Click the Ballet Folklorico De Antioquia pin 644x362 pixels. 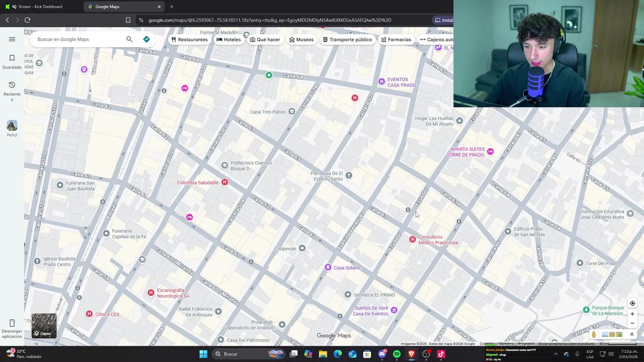pos(218,312)
